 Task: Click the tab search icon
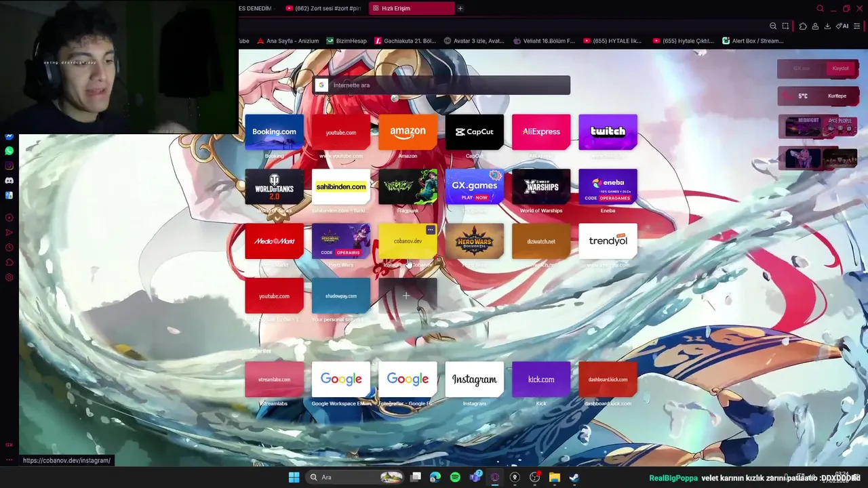point(820,8)
